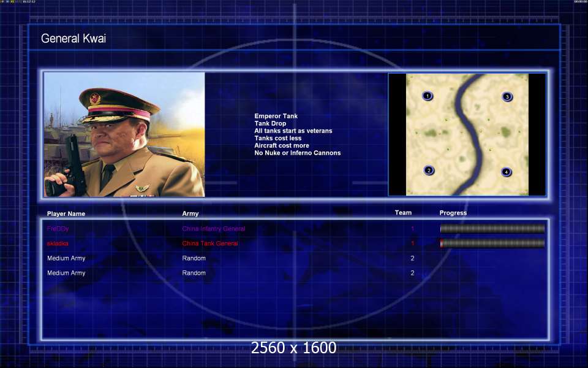Click the "Emperor Tank" line
The width and height of the screenshot is (588, 368).
coord(276,116)
